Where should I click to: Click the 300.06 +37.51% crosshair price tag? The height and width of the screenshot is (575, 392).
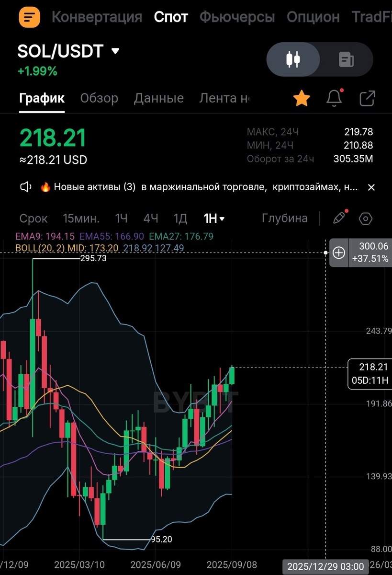tap(370, 253)
